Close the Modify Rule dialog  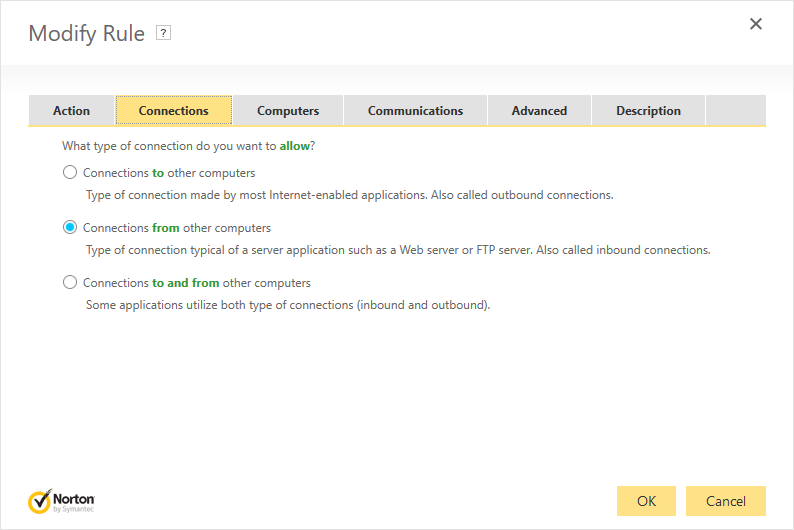(756, 24)
